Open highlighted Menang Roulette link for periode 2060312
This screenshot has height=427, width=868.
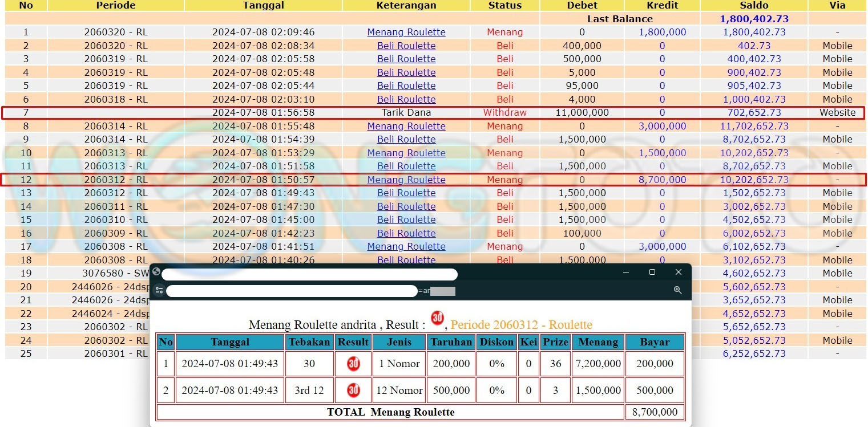coord(406,180)
